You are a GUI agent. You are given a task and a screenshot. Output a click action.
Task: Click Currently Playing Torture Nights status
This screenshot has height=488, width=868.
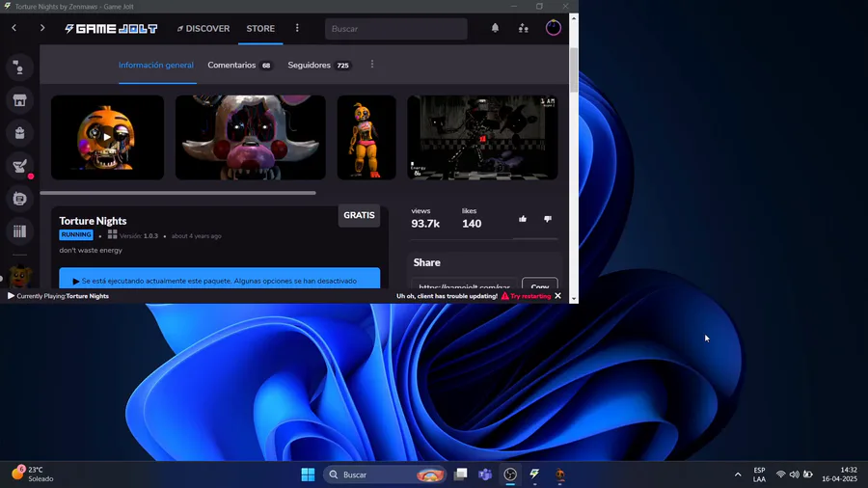click(x=59, y=296)
